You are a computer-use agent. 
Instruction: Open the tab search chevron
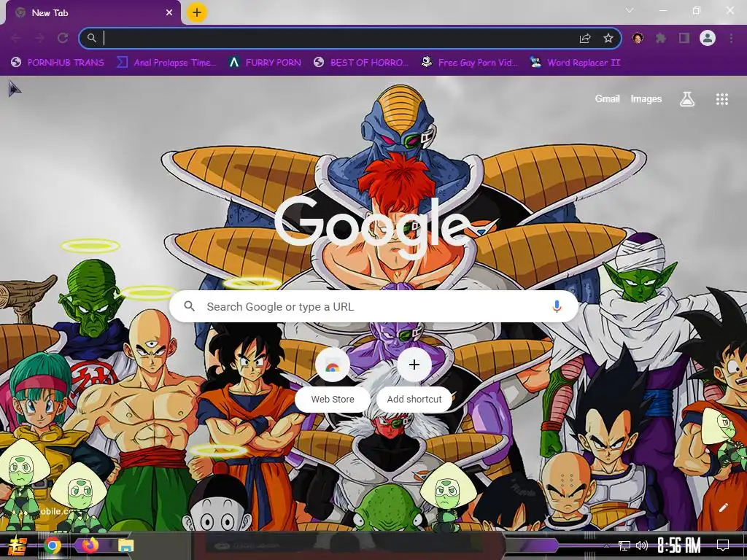[x=630, y=10]
